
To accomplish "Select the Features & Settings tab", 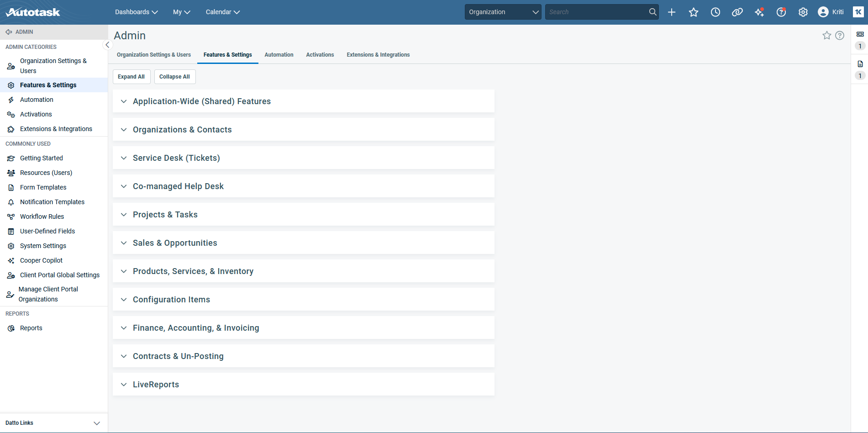I will click(x=228, y=55).
